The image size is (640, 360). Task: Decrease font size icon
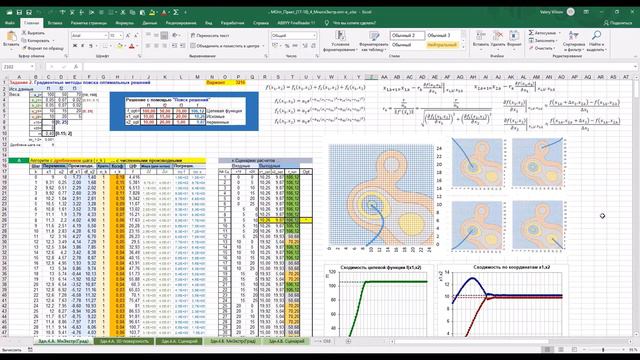[136, 36]
